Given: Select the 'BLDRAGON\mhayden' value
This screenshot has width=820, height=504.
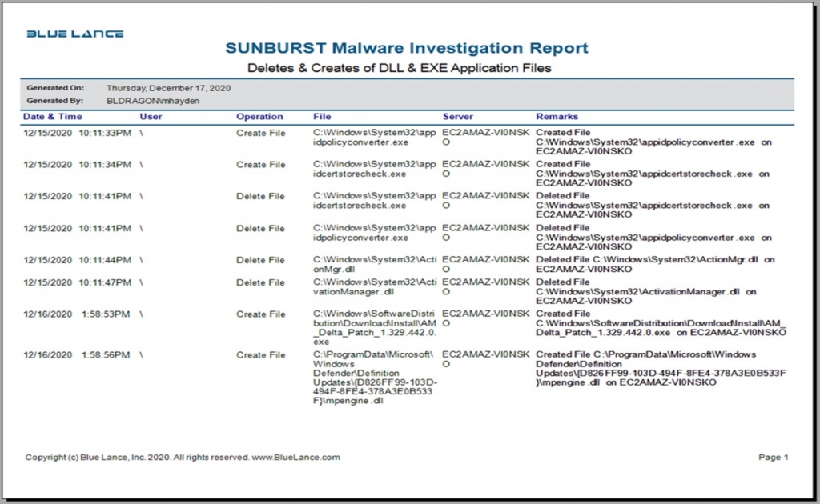Looking at the screenshot, I should coord(153,101).
